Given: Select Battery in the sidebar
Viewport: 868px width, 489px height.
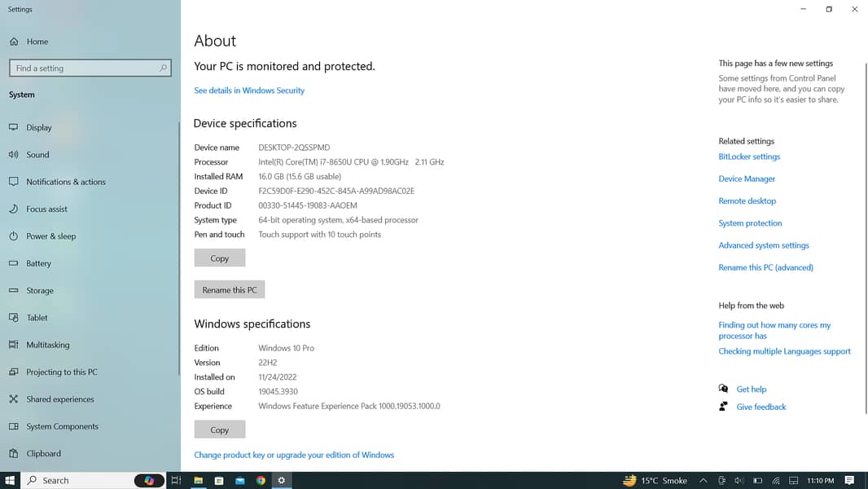Looking at the screenshot, I should 38,263.
